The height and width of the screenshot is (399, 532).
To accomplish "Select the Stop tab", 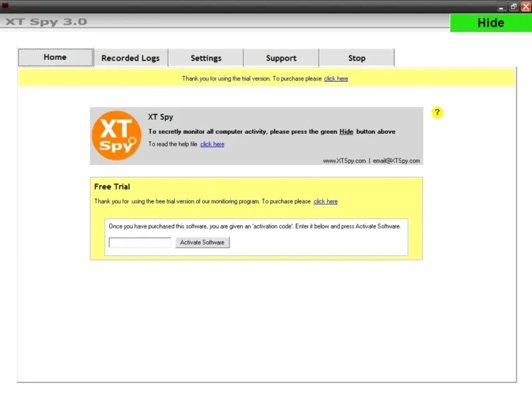I will 357,58.
